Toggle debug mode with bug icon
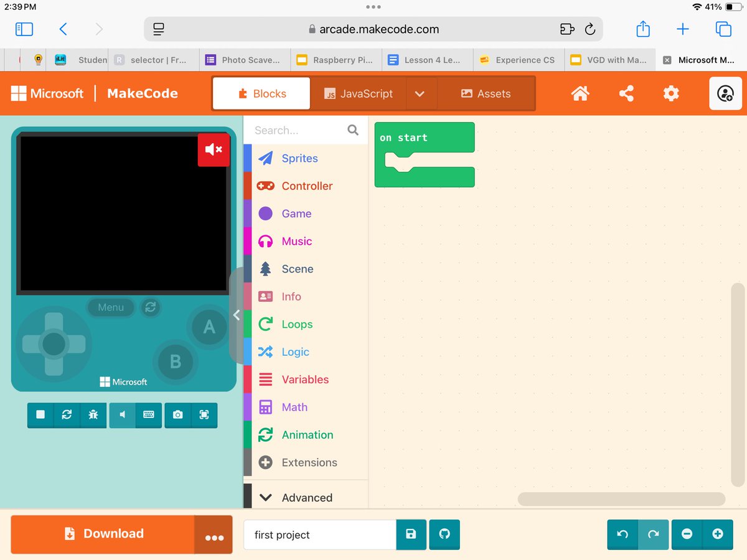This screenshot has width=747, height=560. tap(93, 415)
